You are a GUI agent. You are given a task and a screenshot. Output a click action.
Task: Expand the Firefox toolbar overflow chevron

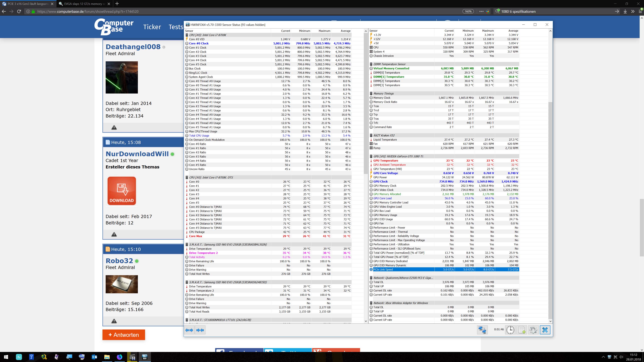point(633,12)
